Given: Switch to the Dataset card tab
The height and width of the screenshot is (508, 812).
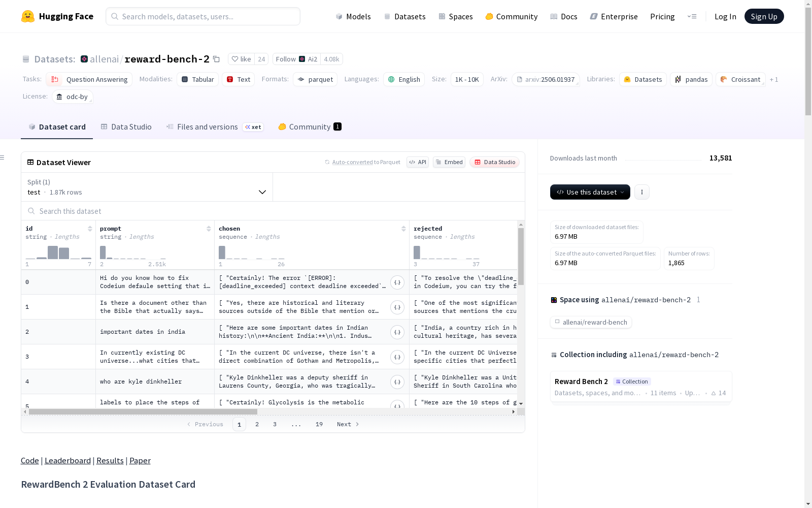Looking at the screenshot, I should [x=57, y=127].
